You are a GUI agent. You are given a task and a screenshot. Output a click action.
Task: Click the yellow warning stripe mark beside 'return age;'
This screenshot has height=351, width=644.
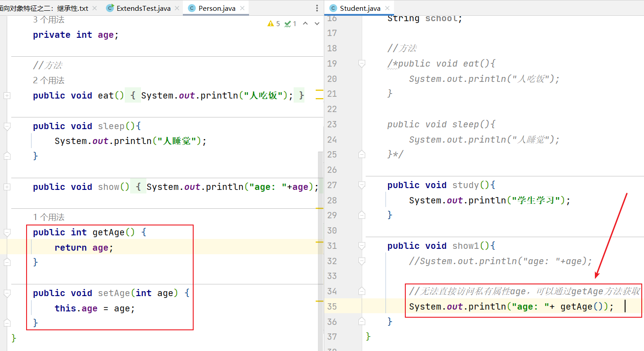(320, 242)
